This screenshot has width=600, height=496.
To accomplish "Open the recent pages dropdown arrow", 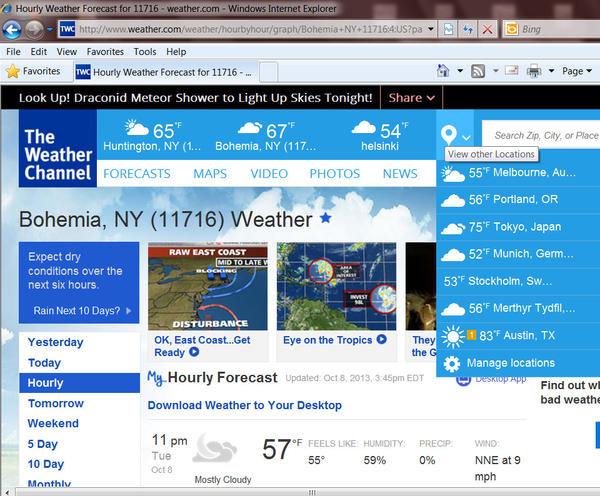I will [x=50, y=29].
